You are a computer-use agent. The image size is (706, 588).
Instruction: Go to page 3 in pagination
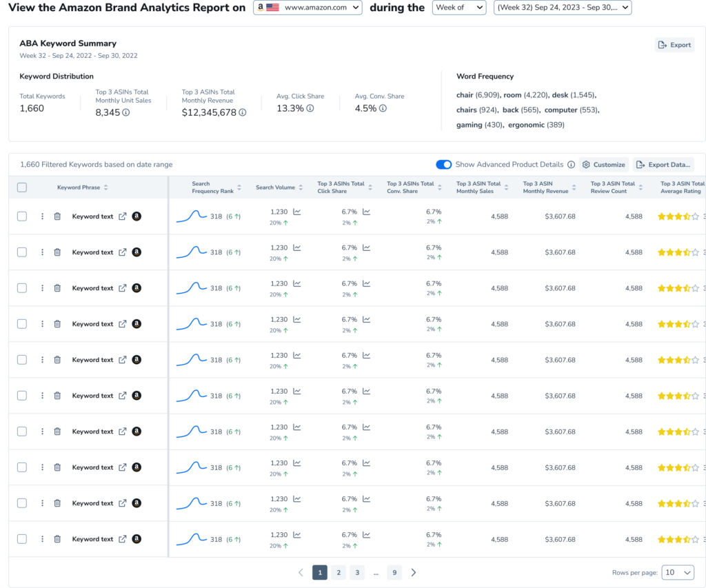[358, 573]
